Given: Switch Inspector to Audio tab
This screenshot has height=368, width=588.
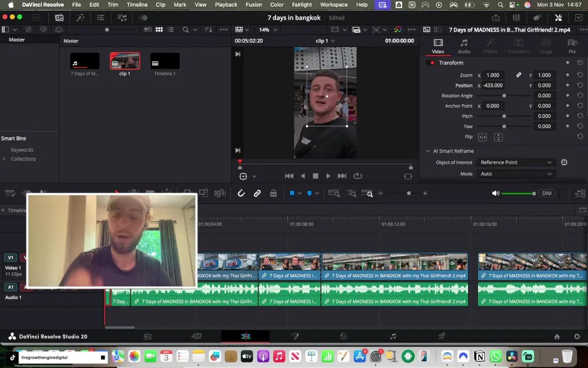Looking at the screenshot, I should (464, 47).
